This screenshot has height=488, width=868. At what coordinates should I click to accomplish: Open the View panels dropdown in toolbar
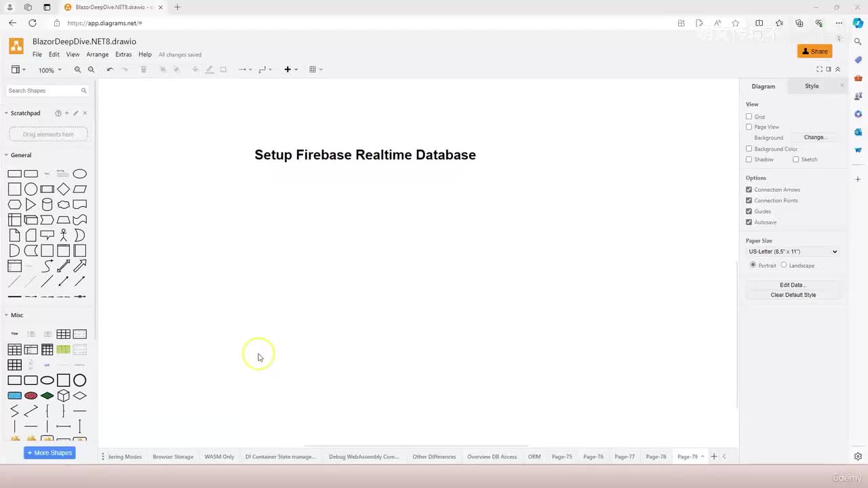[x=18, y=70]
